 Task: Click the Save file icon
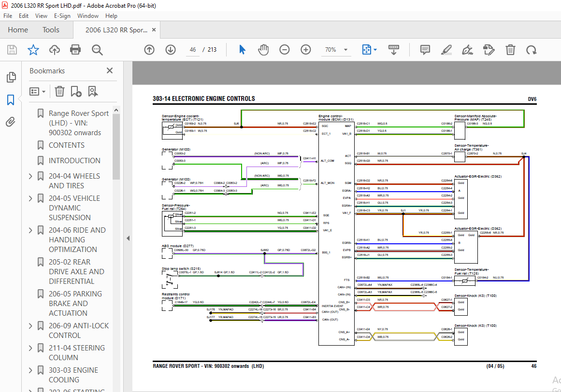coord(12,50)
